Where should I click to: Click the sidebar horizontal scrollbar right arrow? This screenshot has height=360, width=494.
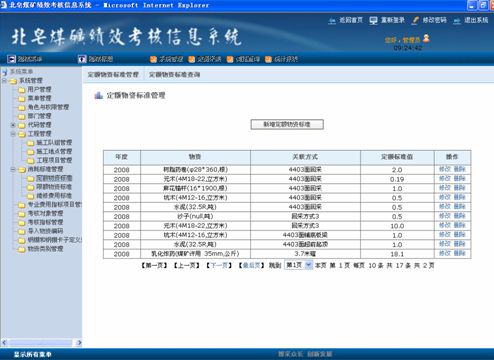79,342
